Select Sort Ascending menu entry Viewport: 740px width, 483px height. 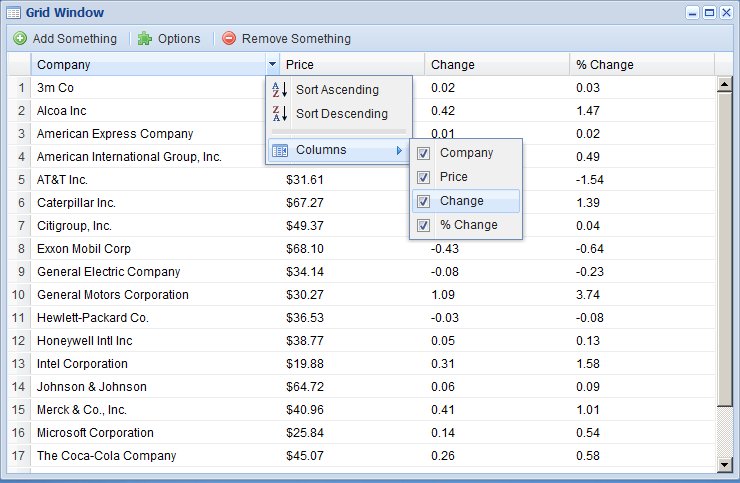pyautogui.click(x=337, y=90)
